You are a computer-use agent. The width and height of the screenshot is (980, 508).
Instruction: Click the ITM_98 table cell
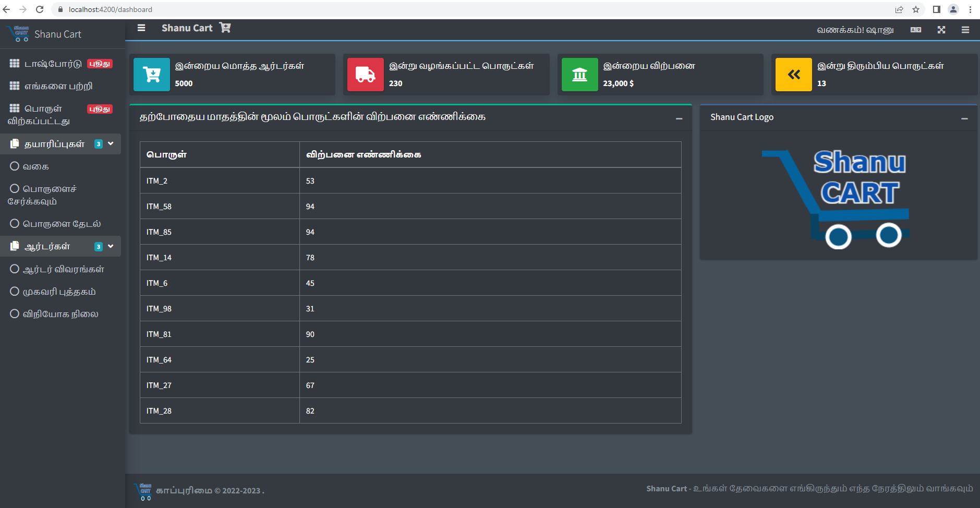(220, 308)
